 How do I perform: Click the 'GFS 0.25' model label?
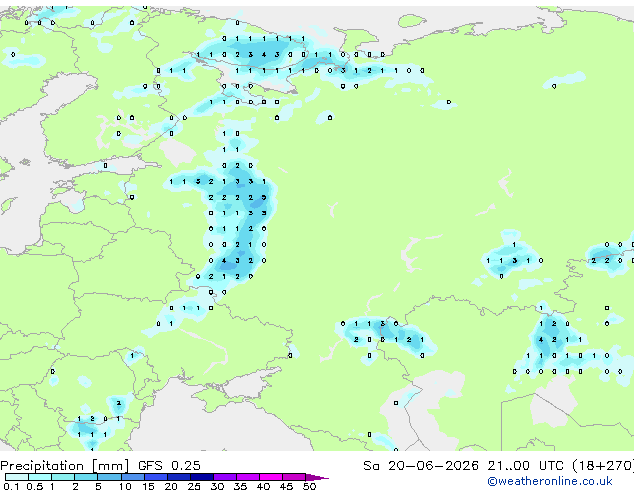(169, 466)
